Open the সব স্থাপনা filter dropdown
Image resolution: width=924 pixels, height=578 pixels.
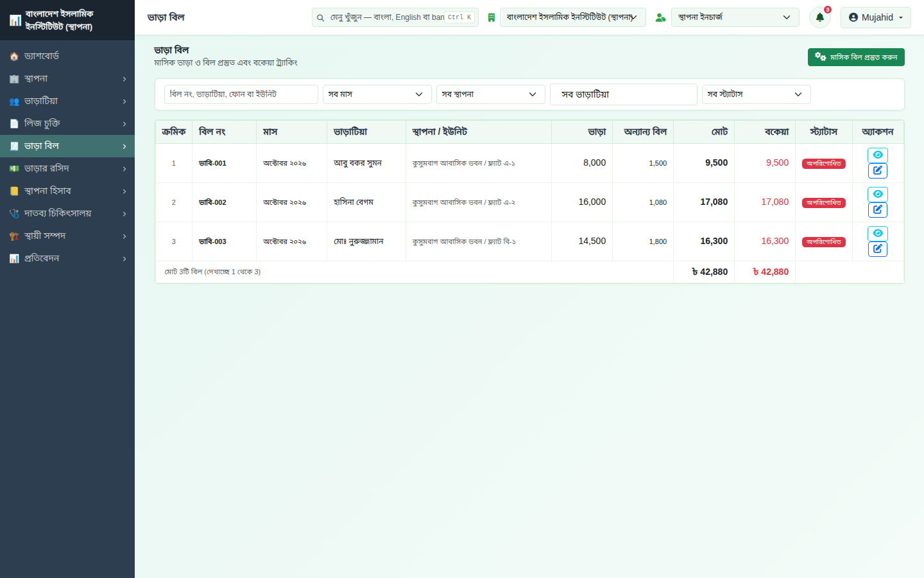490,94
